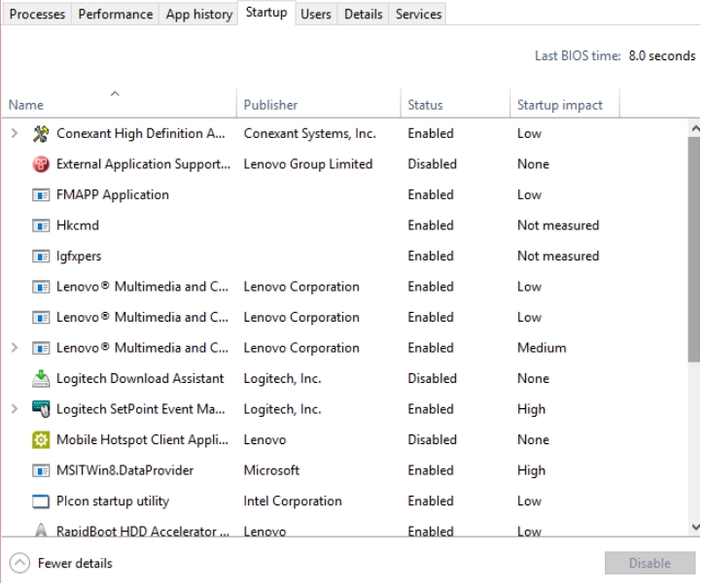702x588 pixels.
Task: Click the FMAPP Application icon
Action: click(41, 195)
